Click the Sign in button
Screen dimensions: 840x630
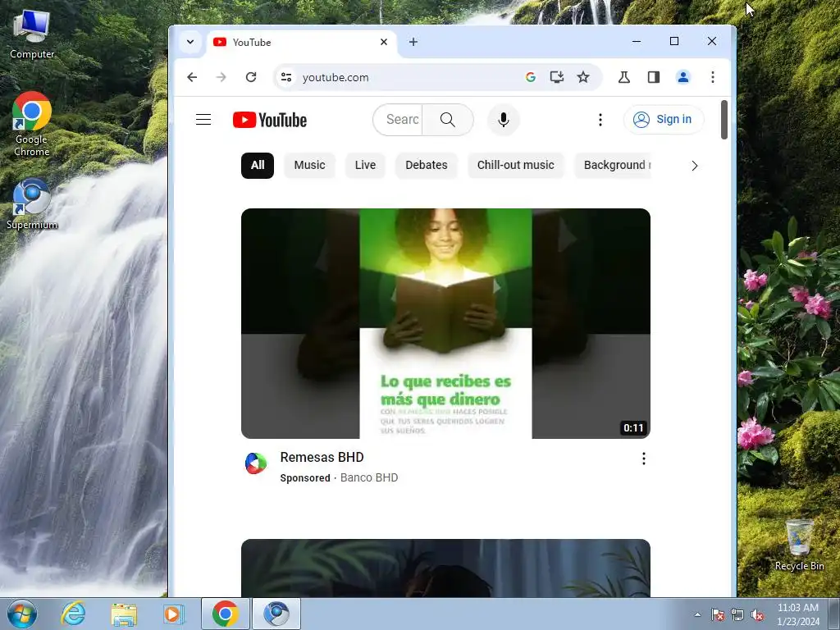pos(663,120)
